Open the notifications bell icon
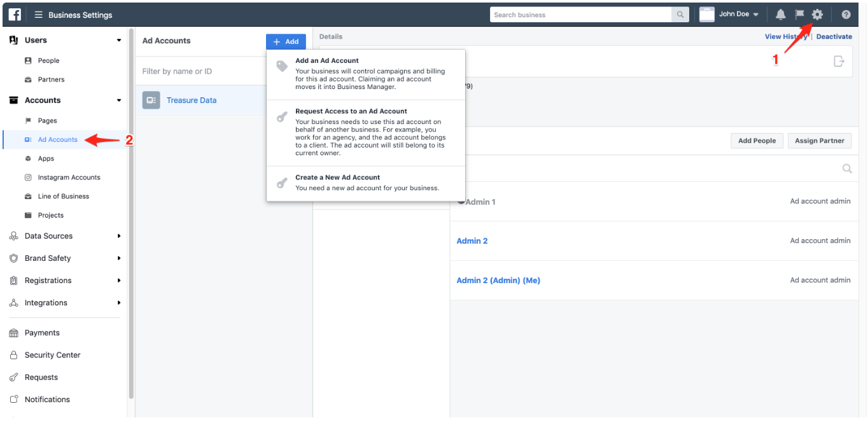The width and height of the screenshot is (868, 425). tap(780, 15)
